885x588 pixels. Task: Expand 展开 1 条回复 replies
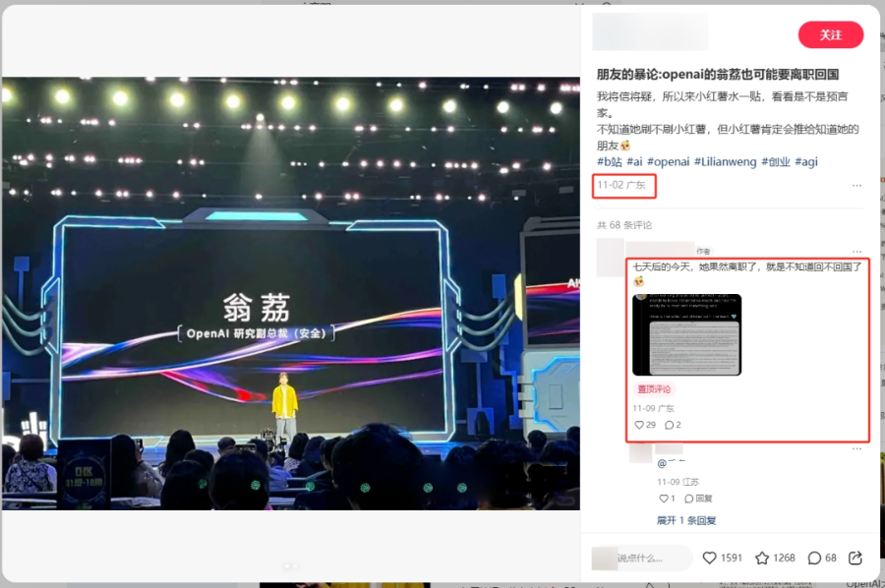[686, 520]
